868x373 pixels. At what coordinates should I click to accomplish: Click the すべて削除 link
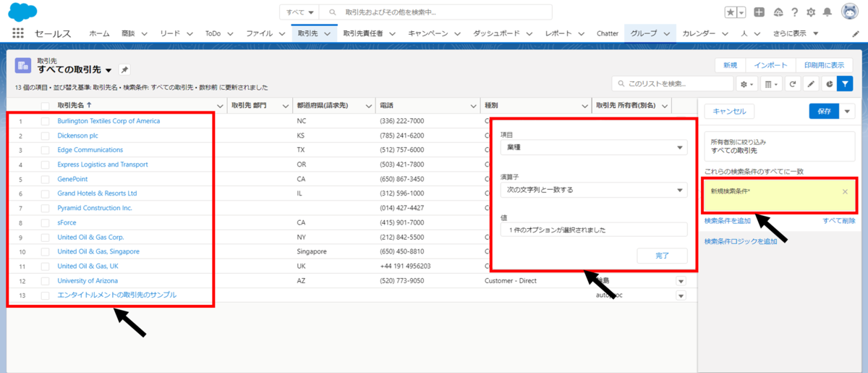click(839, 220)
